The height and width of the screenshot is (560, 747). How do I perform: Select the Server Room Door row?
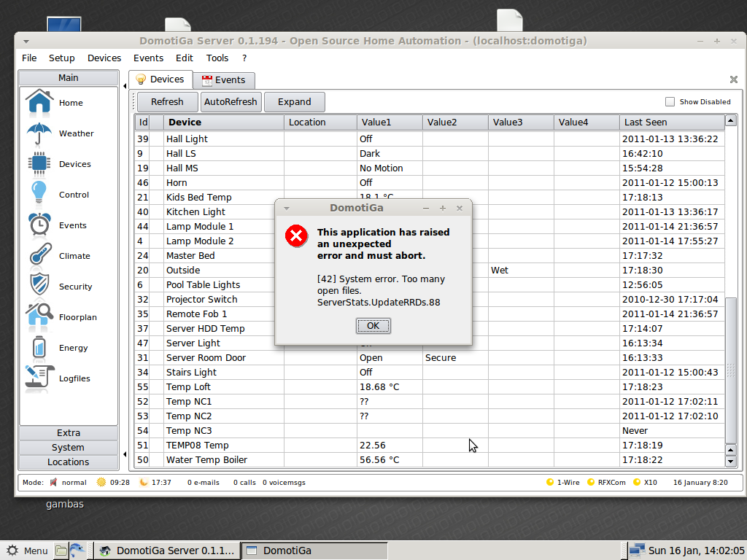pyautogui.click(x=429, y=357)
